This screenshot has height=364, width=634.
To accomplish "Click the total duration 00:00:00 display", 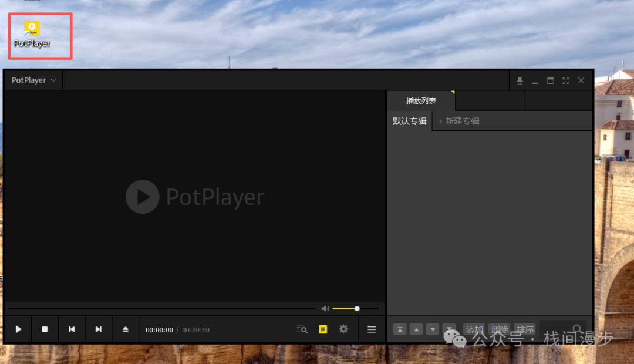I will [195, 330].
